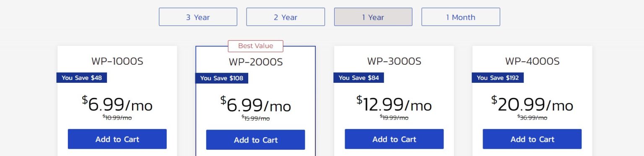The image size is (644, 156).
Task: Click the WP-1000S plan title
Action: click(117, 61)
